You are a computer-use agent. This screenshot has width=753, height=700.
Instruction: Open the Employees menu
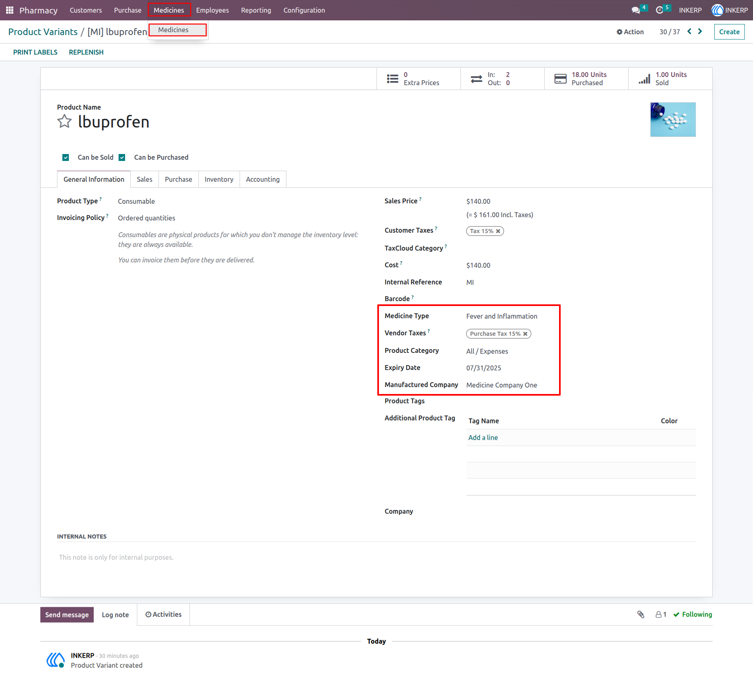click(212, 10)
